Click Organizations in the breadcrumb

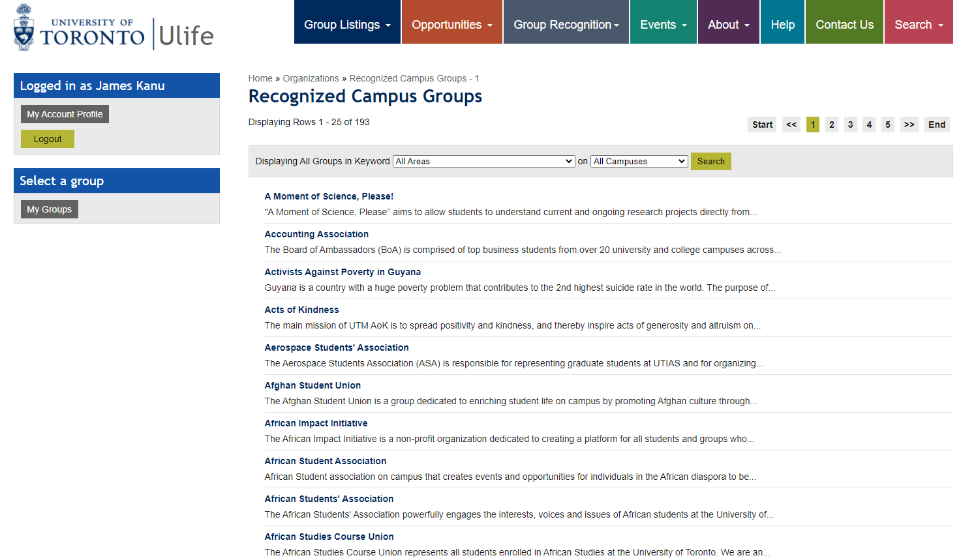click(x=311, y=78)
